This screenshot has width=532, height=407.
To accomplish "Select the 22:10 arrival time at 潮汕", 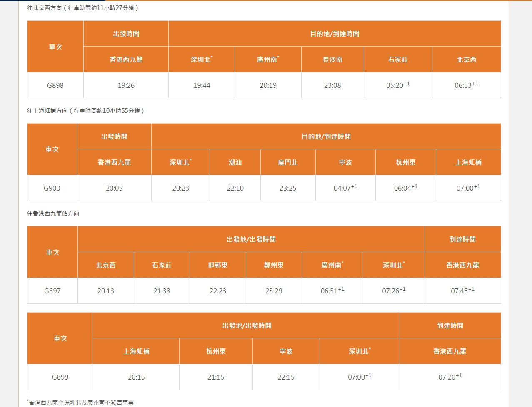I will point(235,188).
